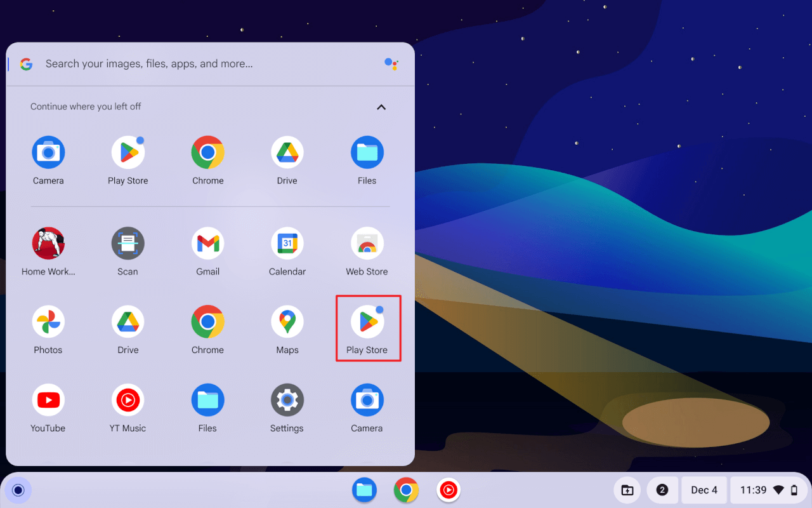Open the Gmail app
812x508 pixels.
(x=207, y=243)
